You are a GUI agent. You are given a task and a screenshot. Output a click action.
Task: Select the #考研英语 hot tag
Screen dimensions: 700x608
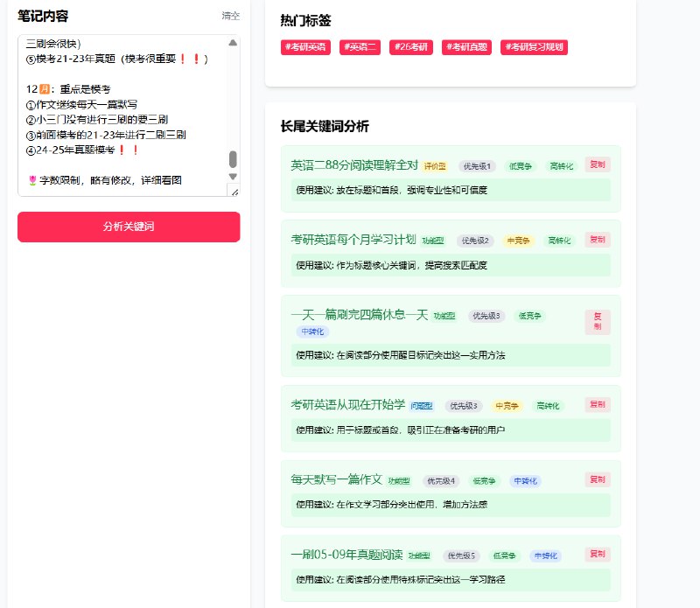tap(305, 47)
